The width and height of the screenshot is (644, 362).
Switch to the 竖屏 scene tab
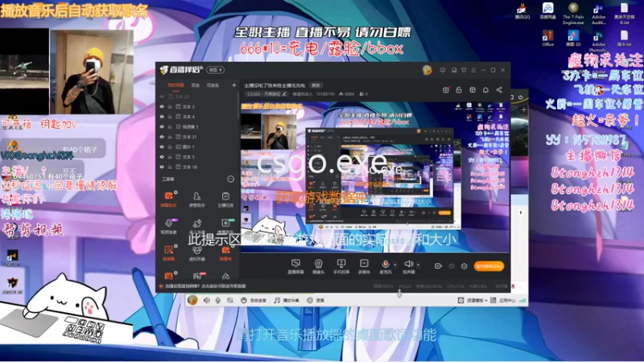(x=196, y=85)
